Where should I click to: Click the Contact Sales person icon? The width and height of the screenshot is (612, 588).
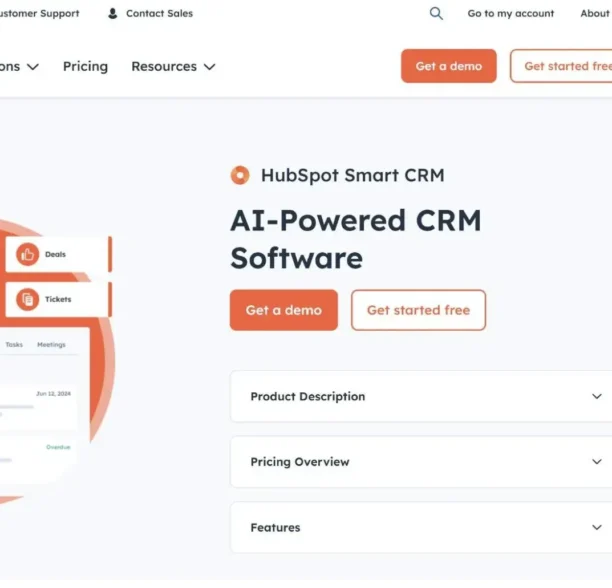[x=112, y=14]
